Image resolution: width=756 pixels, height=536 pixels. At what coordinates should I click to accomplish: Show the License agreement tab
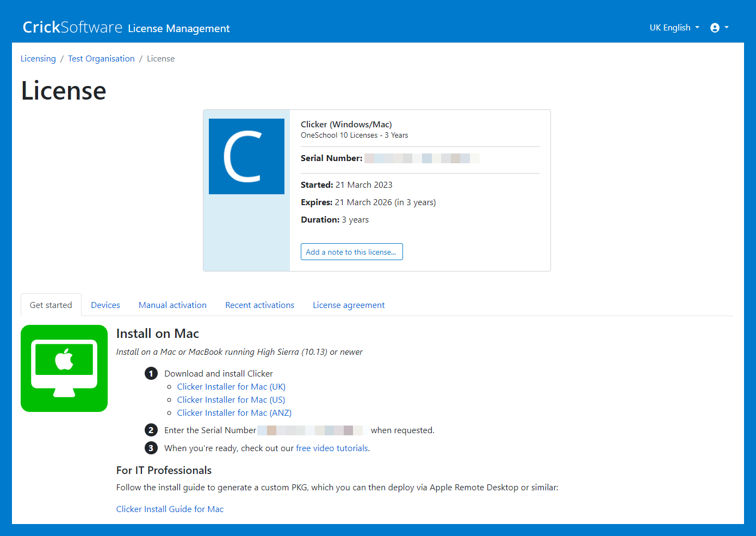349,305
